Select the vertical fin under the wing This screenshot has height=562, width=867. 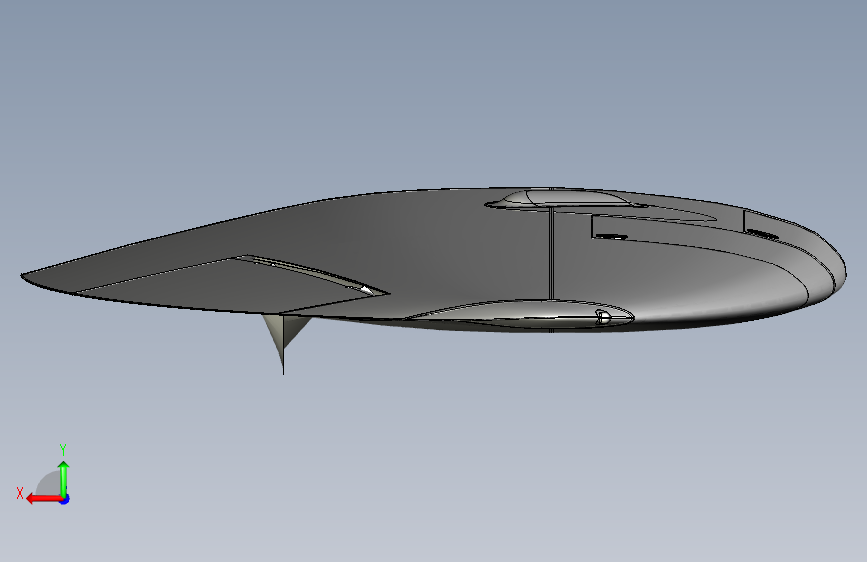click(x=285, y=336)
